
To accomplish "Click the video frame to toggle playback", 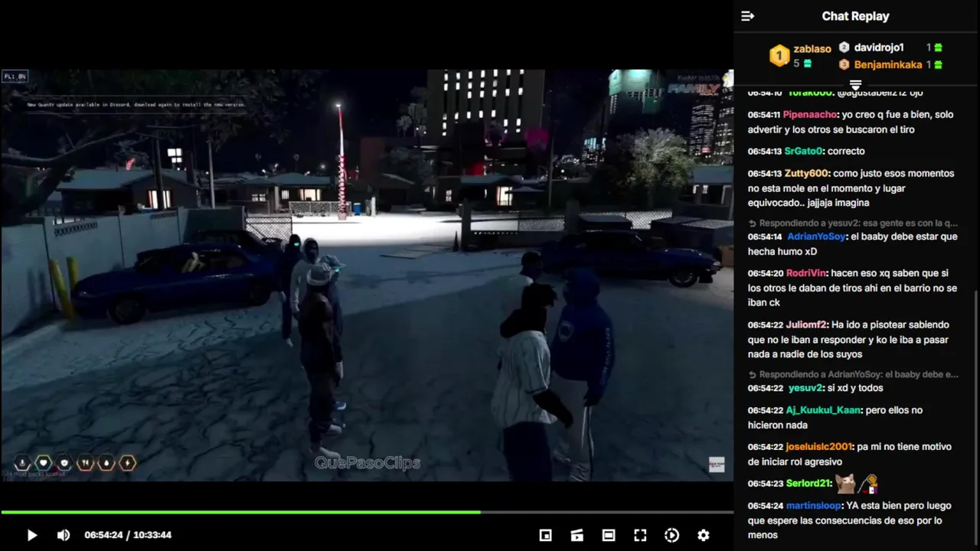I will [367, 275].
